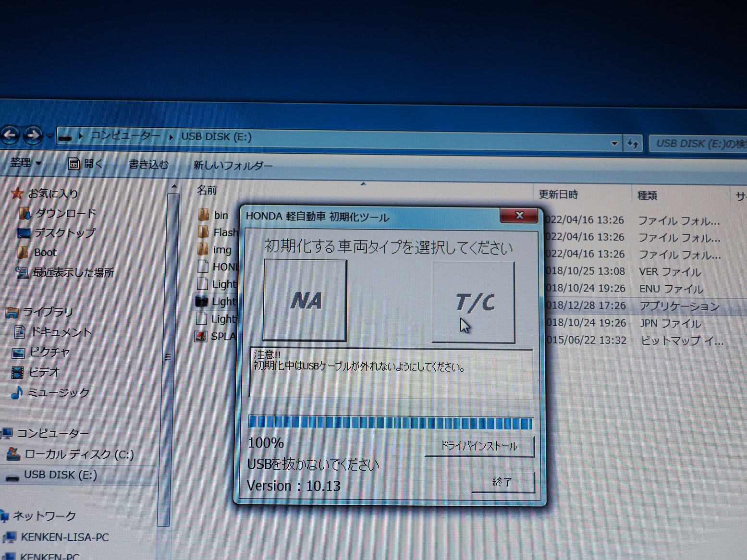Sort files by the 種類 column header
Image resolution: width=747 pixels, height=560 pixels.
point(647,195)
